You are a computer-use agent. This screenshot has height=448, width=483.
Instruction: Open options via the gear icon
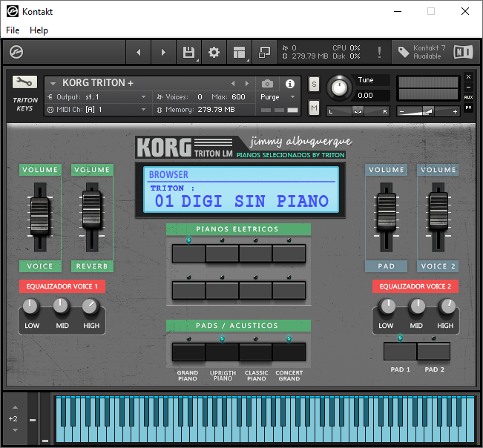tap(214, 52)
